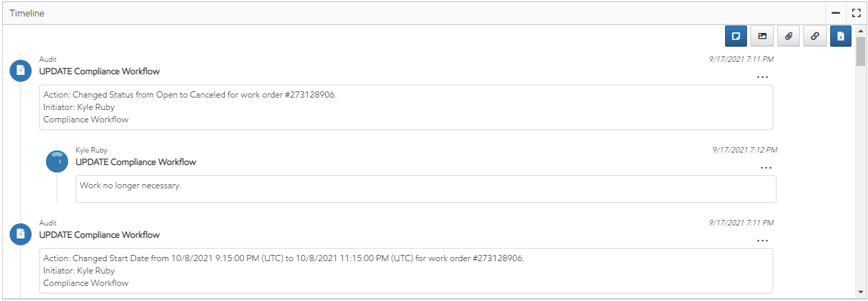
Task: Click the paperclip attachment icon
Action: (788, 36)
